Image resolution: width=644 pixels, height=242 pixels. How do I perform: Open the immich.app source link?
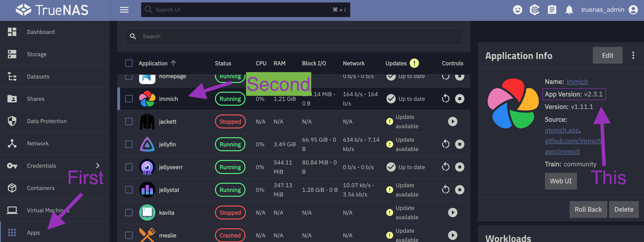coord(562,130)
